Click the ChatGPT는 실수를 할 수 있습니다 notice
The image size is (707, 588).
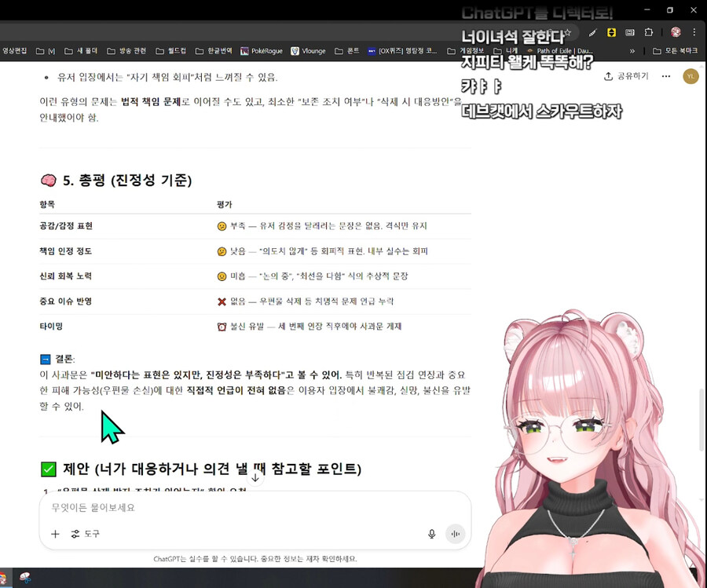tap(255, 559)
